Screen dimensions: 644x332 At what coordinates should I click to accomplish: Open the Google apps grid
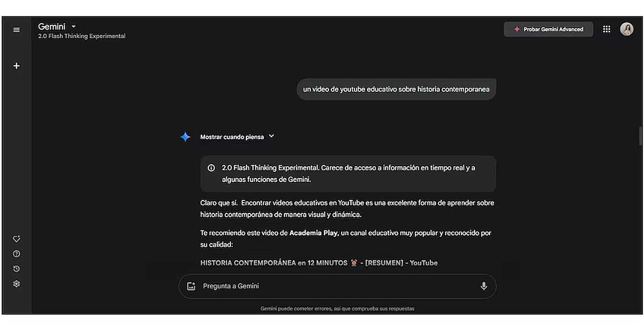pos(607,29)
